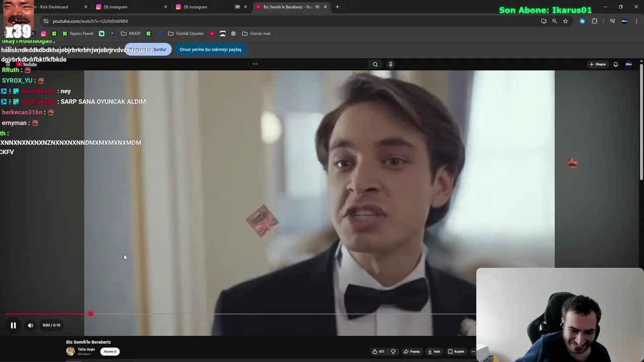The height and width of the screenshot is (362, 644).
Task: Open the Chrome three-dot menu
Action: tap(636, 21)
